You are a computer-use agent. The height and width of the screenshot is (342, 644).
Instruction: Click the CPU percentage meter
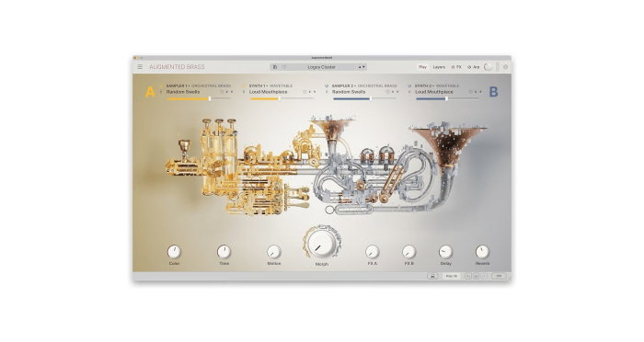[499, 277]
